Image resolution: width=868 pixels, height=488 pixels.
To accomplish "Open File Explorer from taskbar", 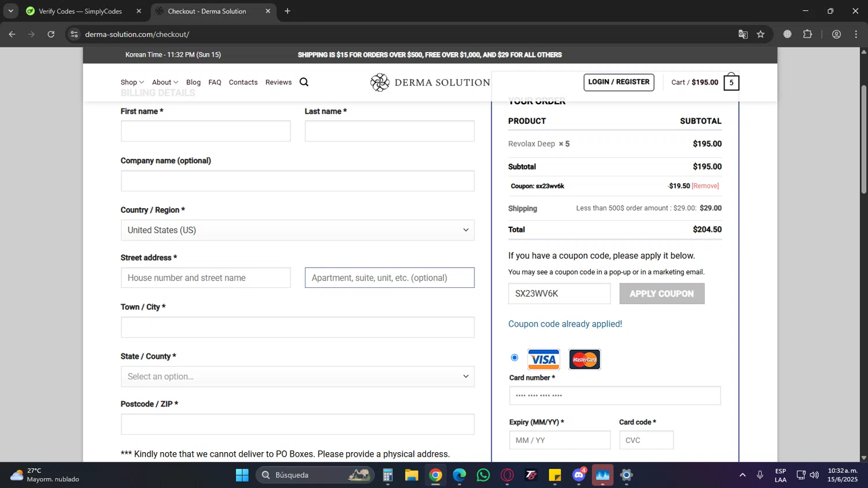I will [411, 475].
